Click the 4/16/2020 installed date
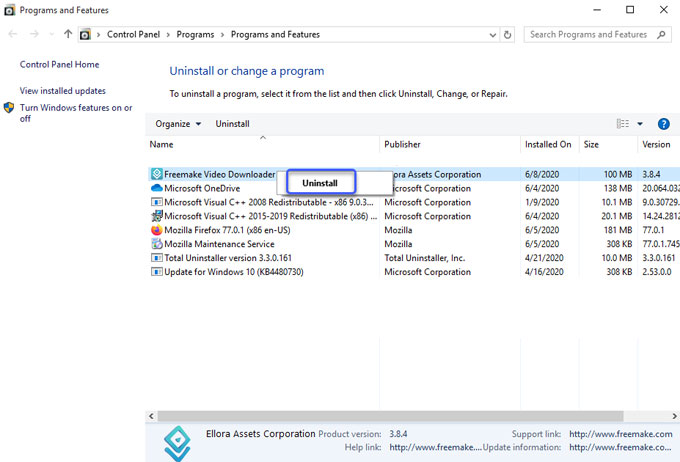Viewport: 680px width, 462px height. [544, 272]
